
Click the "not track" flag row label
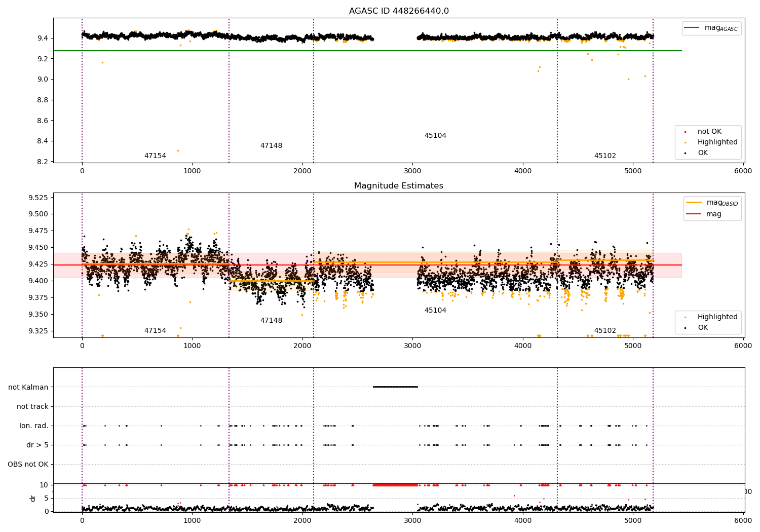[x=32, y=407]
